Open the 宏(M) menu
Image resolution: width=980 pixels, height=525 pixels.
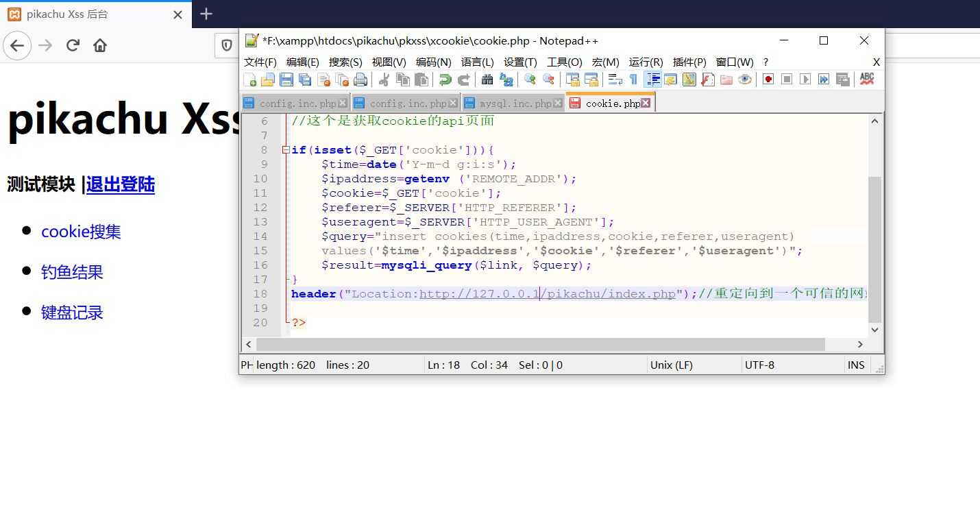(x=606, y=62)
